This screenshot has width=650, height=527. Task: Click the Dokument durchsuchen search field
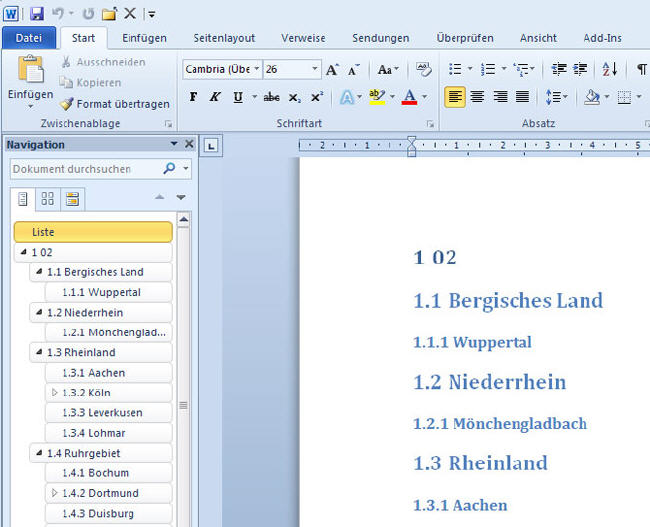pyautogui.click(x=85, y=169)
